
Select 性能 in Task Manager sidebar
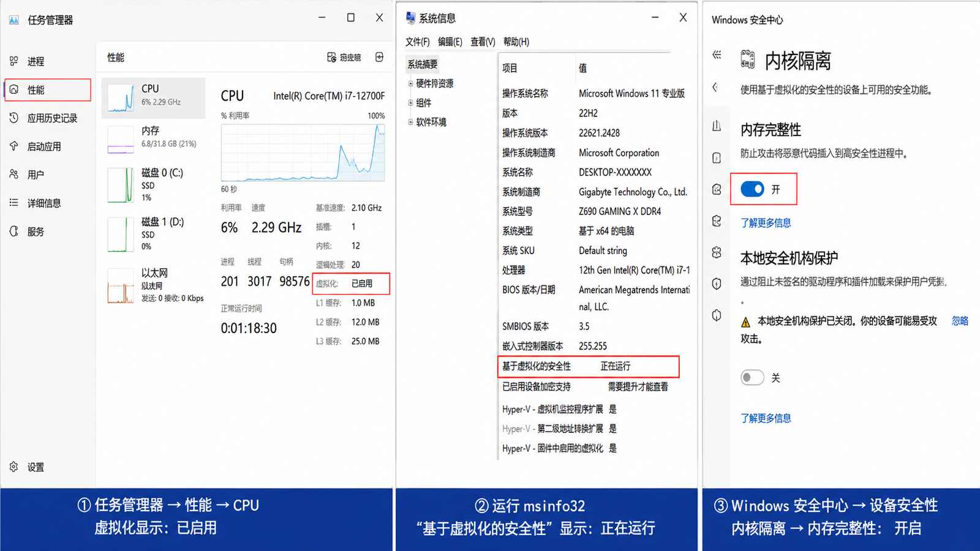point(48,90)
